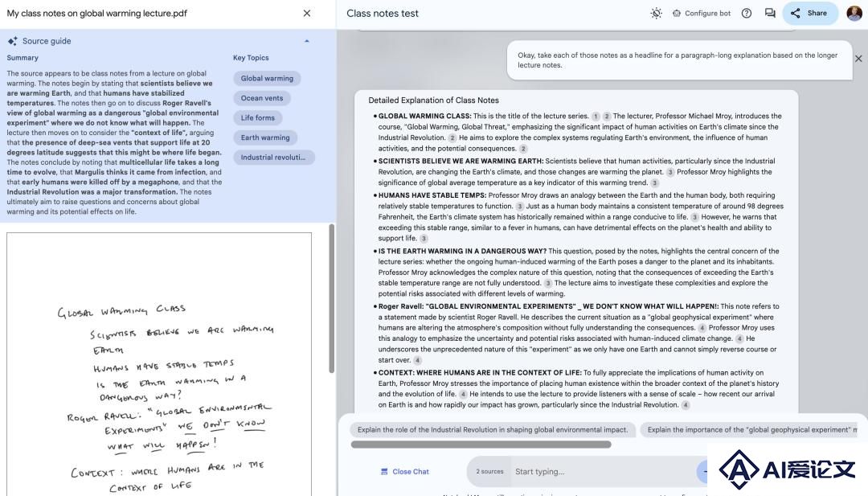Open citation 4 after 'understanding the consequences.'
Screen dimensions: 868x496
point(702,328)
